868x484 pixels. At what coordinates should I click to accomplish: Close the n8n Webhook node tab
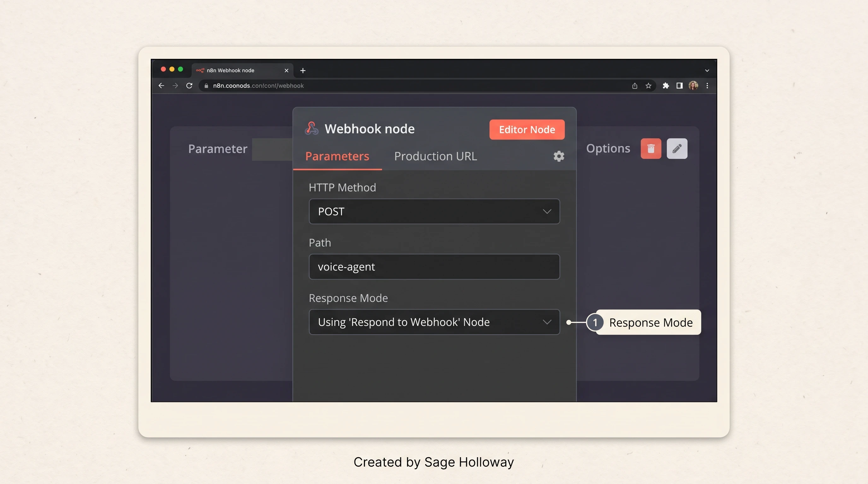click(286, 70)
